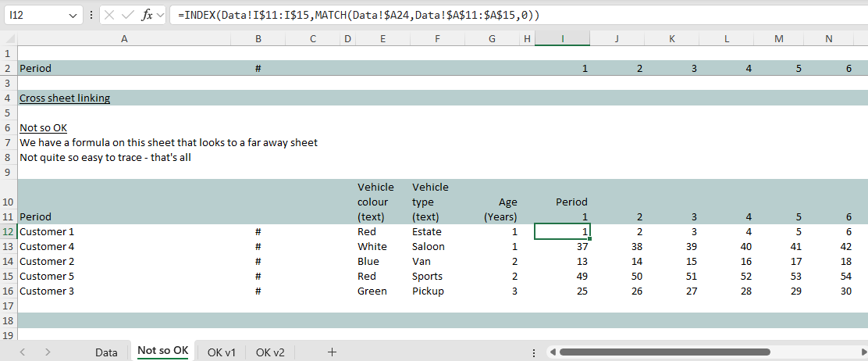This screenshot has height=361, width=868.
Task: Open the OK v1 sheet tab
Action: click(222, 352)
